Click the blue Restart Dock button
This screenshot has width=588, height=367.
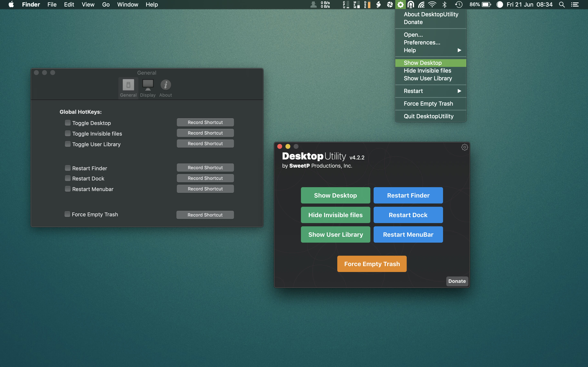[x=408, y=215]
